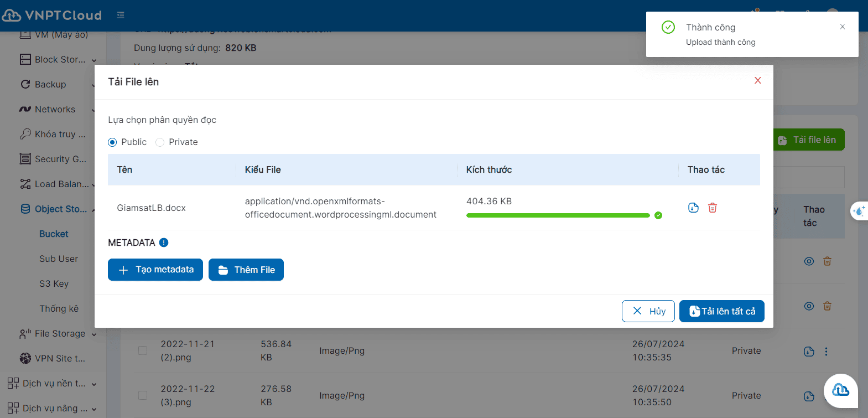Click the Kích thước column header
The image size is (868, 418).
[x=489, y=169]
